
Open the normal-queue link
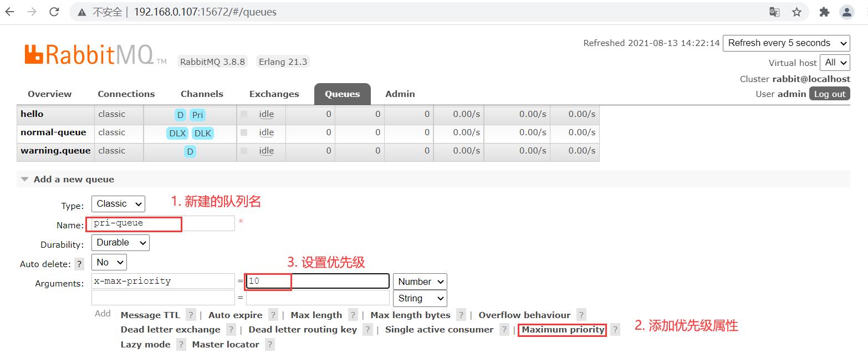click(x=53, y=132)
